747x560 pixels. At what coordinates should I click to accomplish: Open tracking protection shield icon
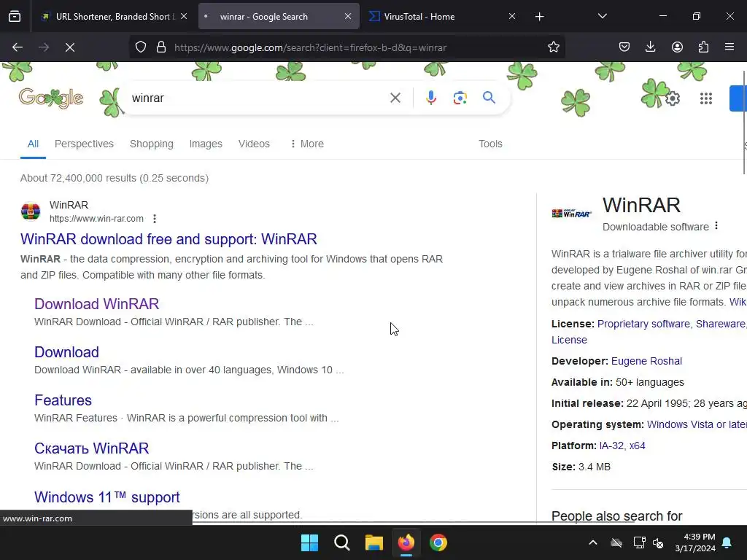141,47
